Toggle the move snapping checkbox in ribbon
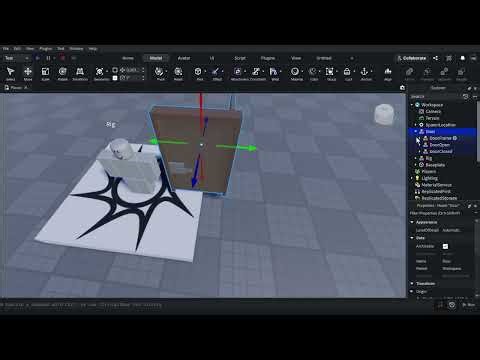This screenshot has height=360, width=480. (x=115, y=70)
